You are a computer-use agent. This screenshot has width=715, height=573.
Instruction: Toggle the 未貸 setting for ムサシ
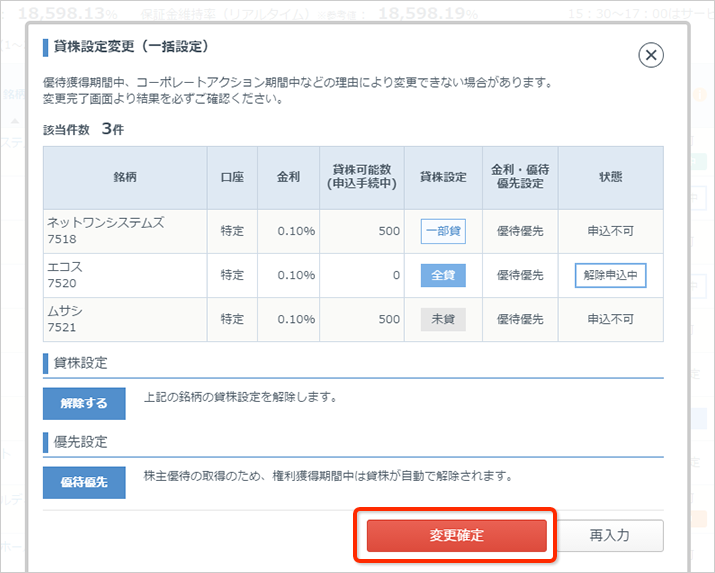pyautogui.click(x=443, y=319)
